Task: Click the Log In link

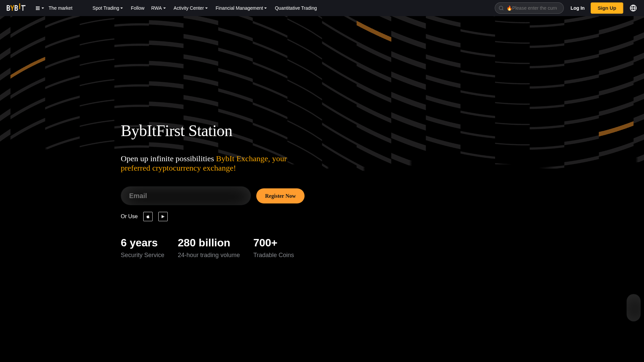Action: tap(578, 8)
